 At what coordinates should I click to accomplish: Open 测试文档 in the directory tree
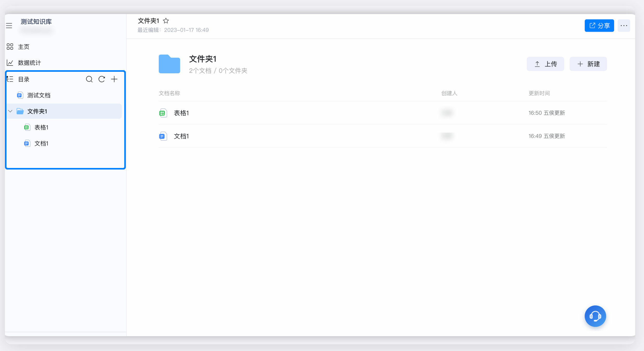tap(39, 95)
